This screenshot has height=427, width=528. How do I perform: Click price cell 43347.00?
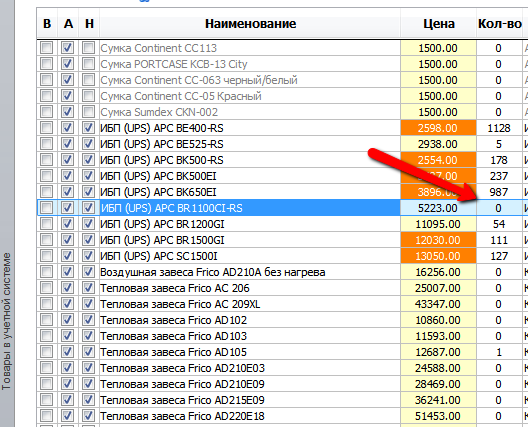pyautogui.click(x=438, y=304)
